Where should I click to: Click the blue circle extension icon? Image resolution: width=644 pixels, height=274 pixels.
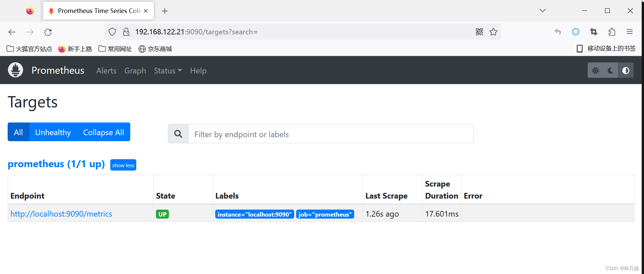coord(576,32)
